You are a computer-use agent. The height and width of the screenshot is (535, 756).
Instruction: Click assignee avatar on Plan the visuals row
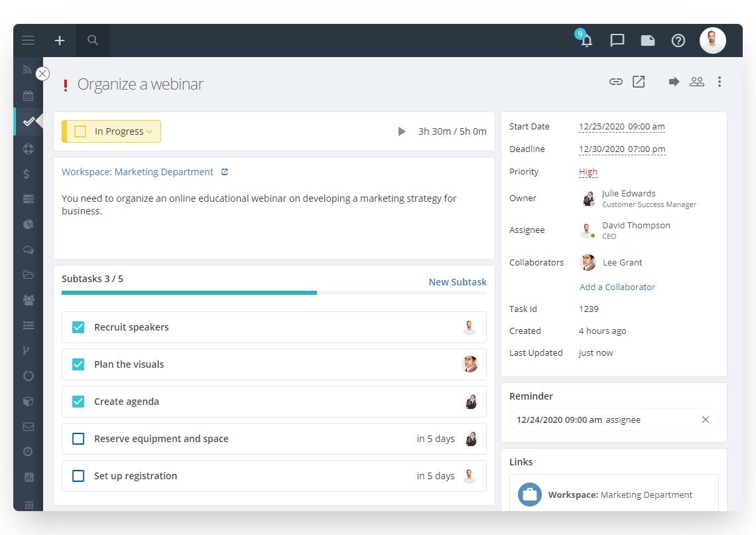[470, 364]
